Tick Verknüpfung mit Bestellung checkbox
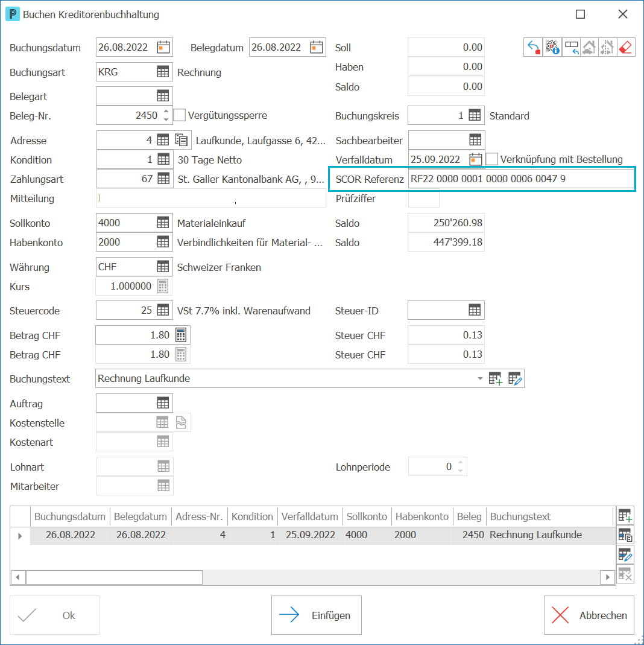 492,159
